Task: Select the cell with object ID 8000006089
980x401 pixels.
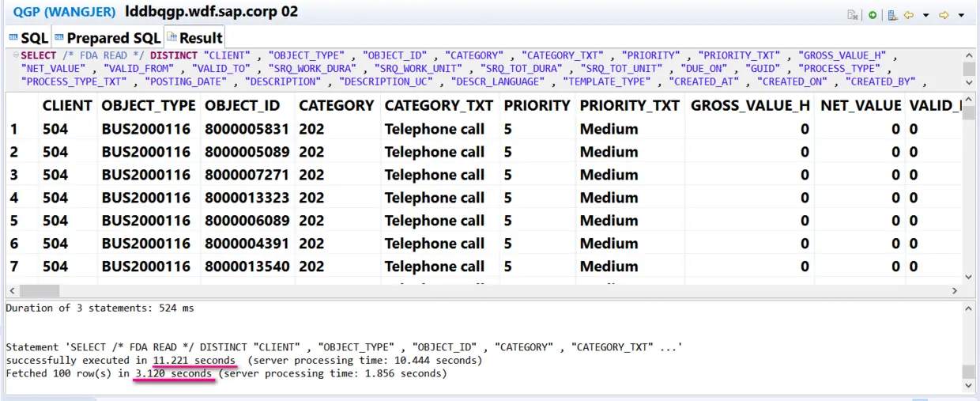Action: click(247, 221)
